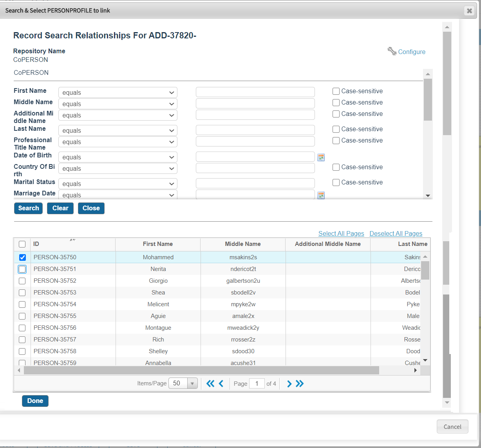This screenshot has width=481, height=448.
Task: Click the Select All Pages link
Action: [341, 233]
